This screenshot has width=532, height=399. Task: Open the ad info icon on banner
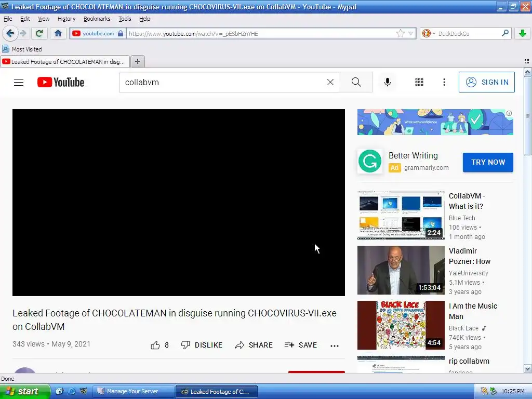pos(509,113)
